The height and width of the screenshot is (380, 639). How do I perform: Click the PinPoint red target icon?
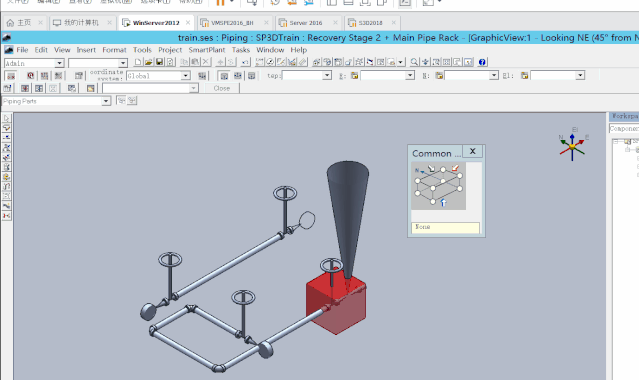pos(31,75)
